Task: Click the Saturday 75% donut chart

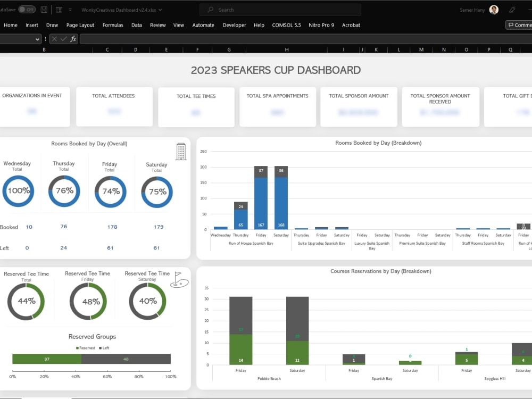Action: click(157, 192)
